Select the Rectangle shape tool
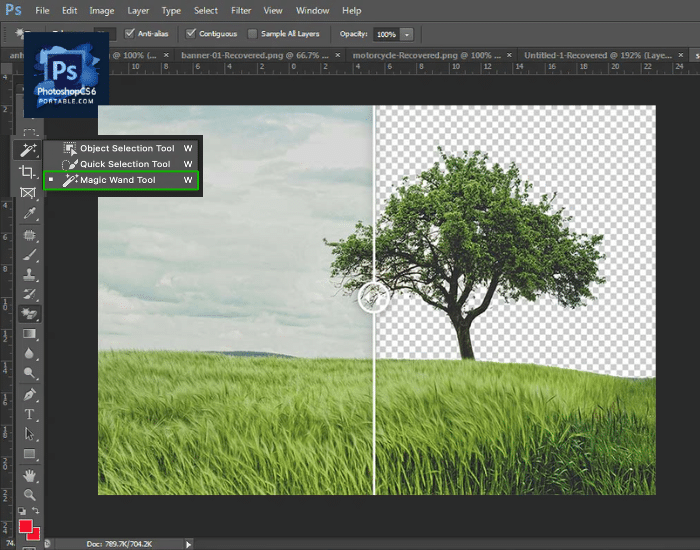 click(29, 454)
